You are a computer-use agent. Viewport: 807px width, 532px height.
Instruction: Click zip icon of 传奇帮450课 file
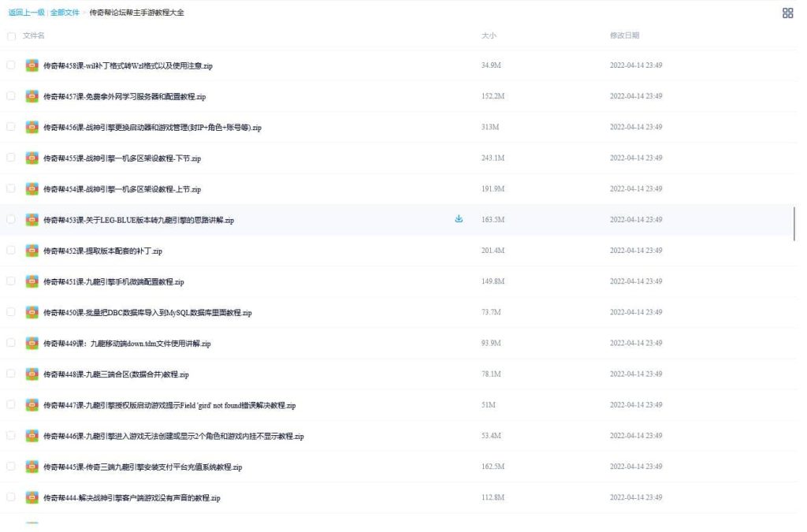pyautogui.click(x=32, y=312)
